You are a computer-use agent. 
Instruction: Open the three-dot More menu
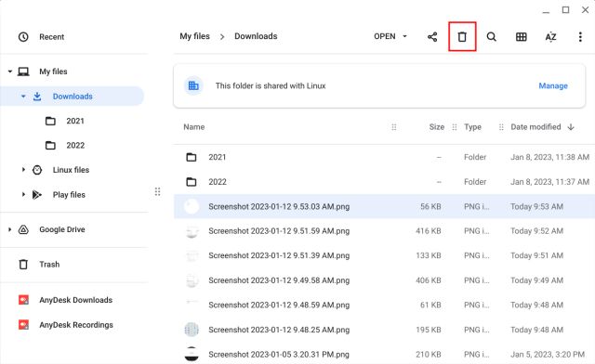pyautogui.click(x=580, y=37)
